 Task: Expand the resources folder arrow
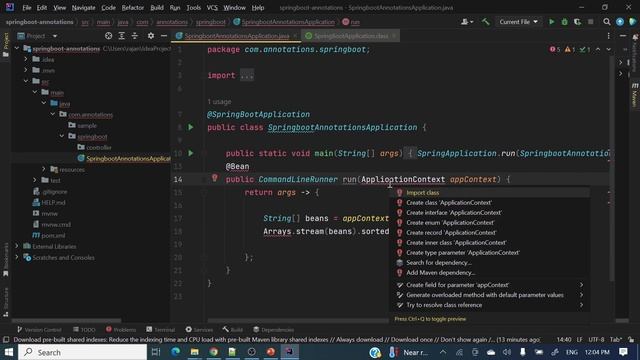[44, 169]
